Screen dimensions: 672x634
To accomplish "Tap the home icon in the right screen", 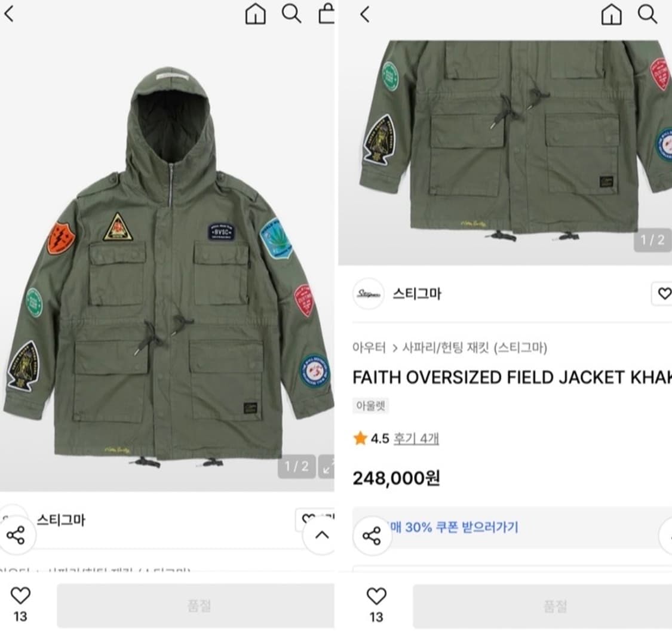I will pyautogui.click(x=611, y=14).
